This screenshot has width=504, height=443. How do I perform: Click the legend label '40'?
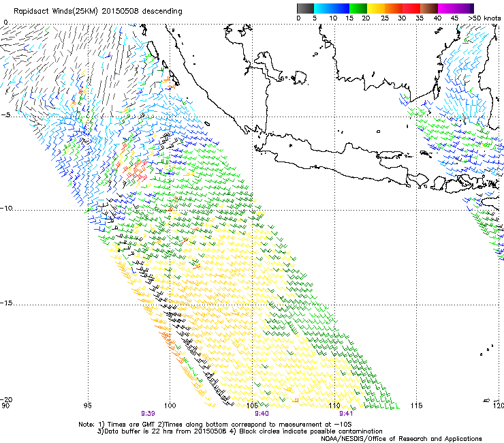point(437,18)
